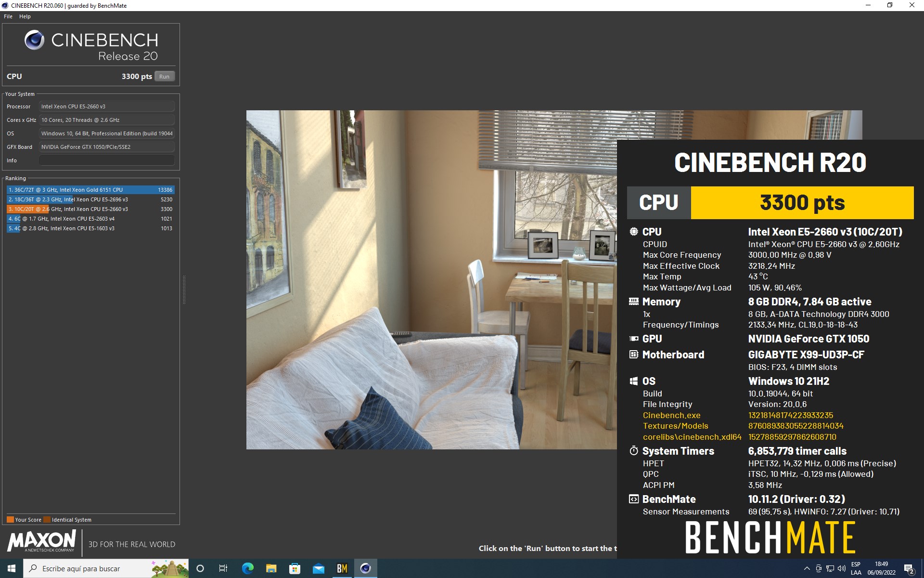Click the GFX Board field GeForce GTX 1050
Screen dimensions: 924x578
pos(107,147)
